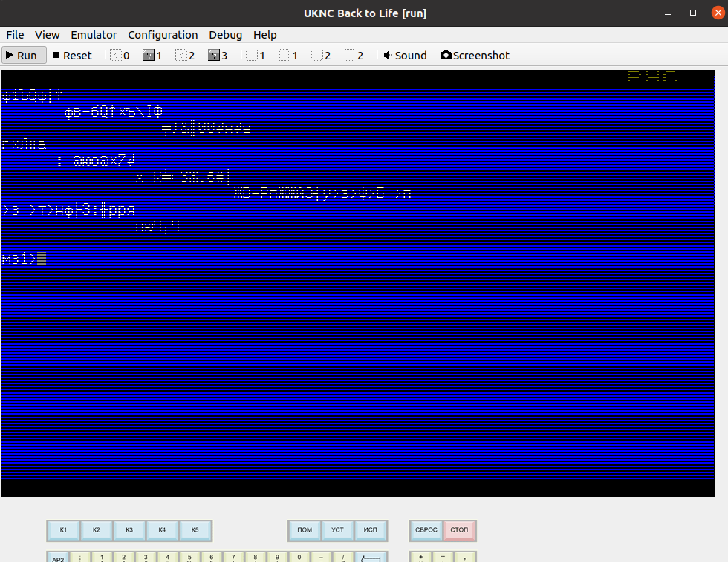728x562 pixels.
Task: Expand the Configuration menu
Action: [163, 35]
